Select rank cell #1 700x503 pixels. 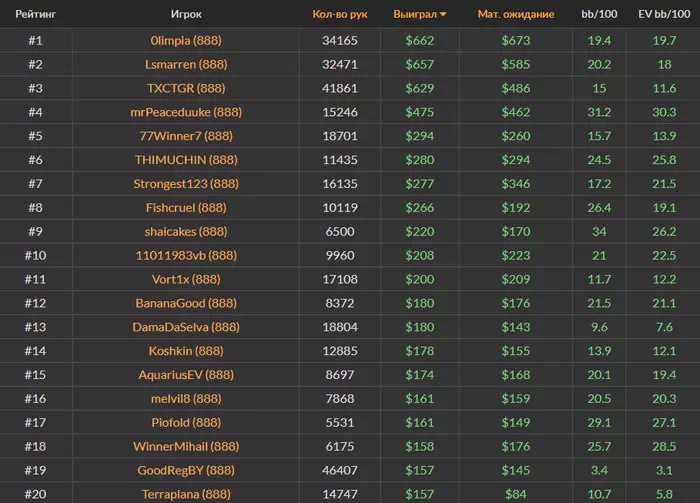pos(36,41)
